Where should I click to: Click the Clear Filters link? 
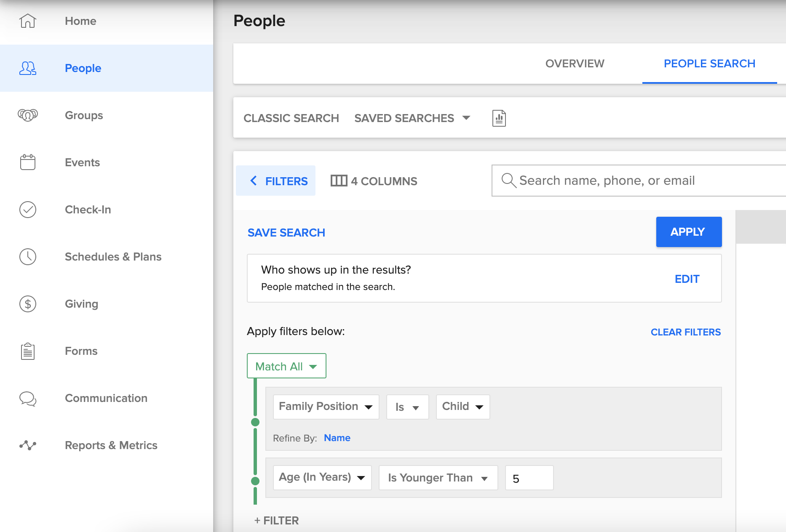coord(685,332)
